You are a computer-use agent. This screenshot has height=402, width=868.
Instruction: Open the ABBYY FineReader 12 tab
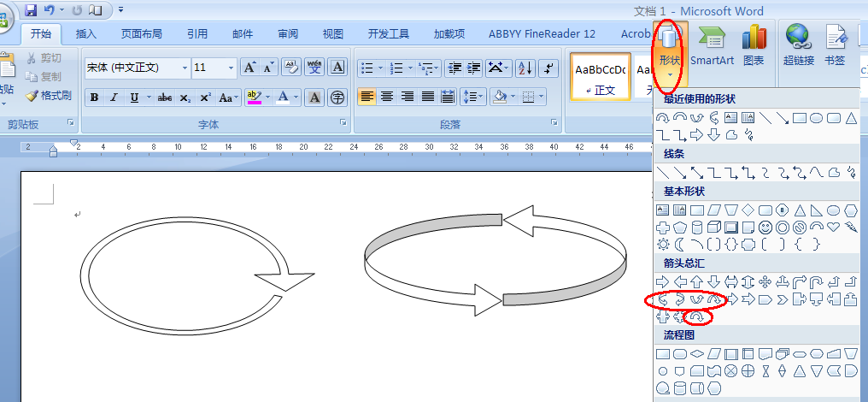coord(542,34)
